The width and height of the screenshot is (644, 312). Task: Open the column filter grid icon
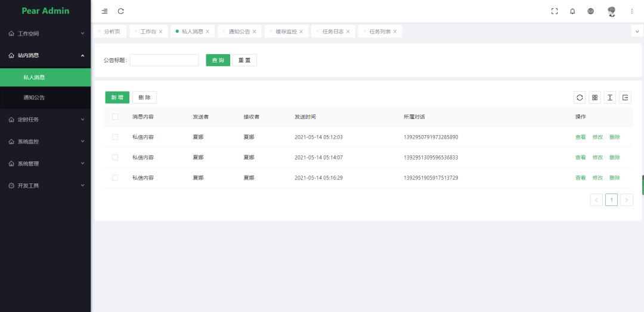595,98
